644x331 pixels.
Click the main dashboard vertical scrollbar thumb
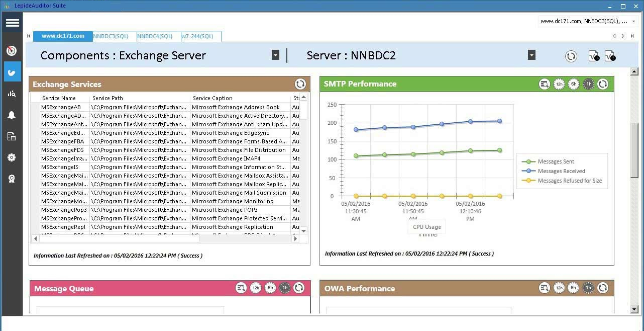pos(634,149)
